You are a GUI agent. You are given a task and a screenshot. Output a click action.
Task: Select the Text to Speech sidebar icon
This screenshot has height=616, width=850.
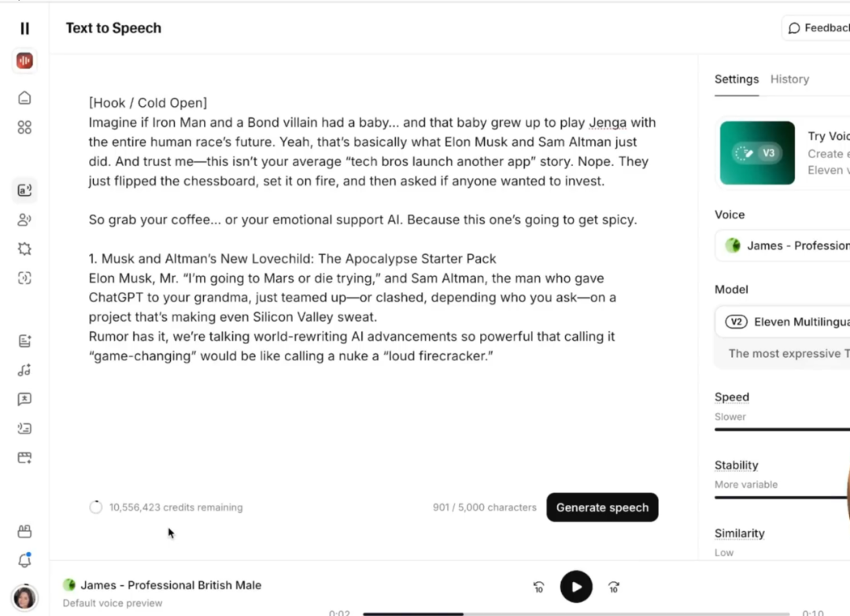pyautogui.click(x=24, y=190)
